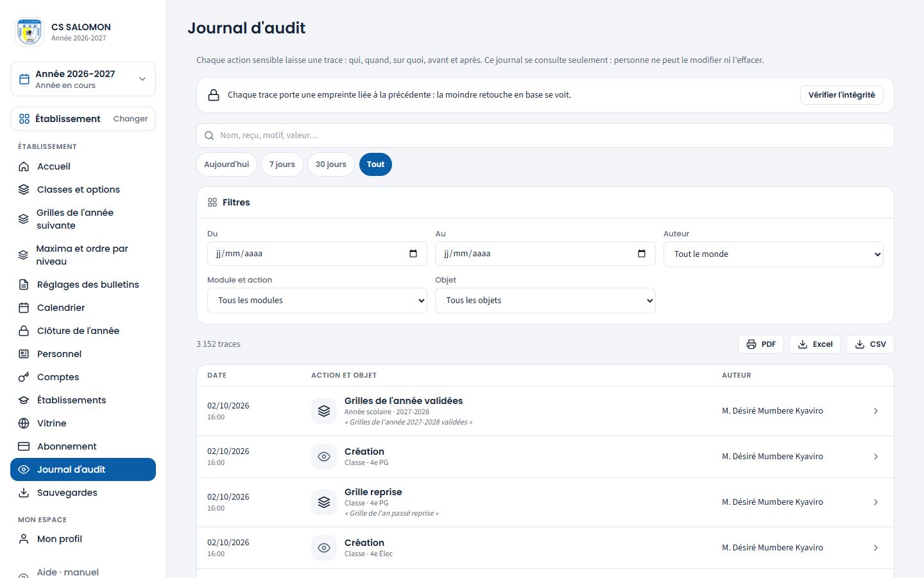Filter traces to the last 7 jours

point(282,164)
